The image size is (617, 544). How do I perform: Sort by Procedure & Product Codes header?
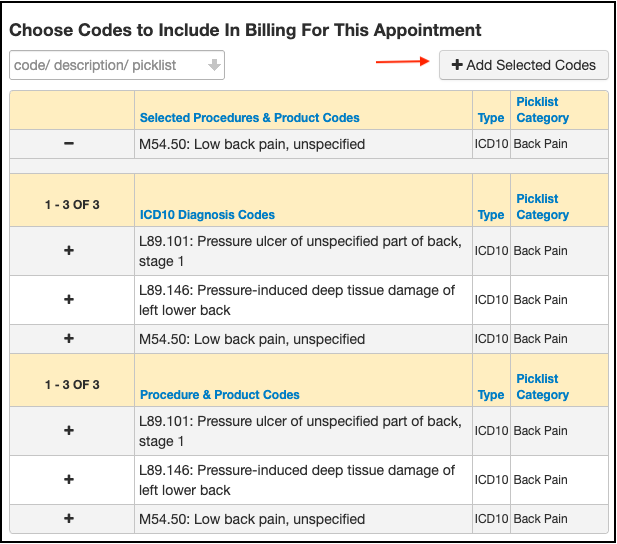pos(219,395)
